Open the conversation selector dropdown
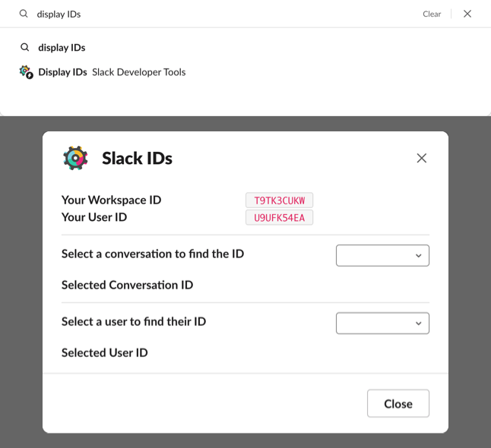 pos(382,256)
